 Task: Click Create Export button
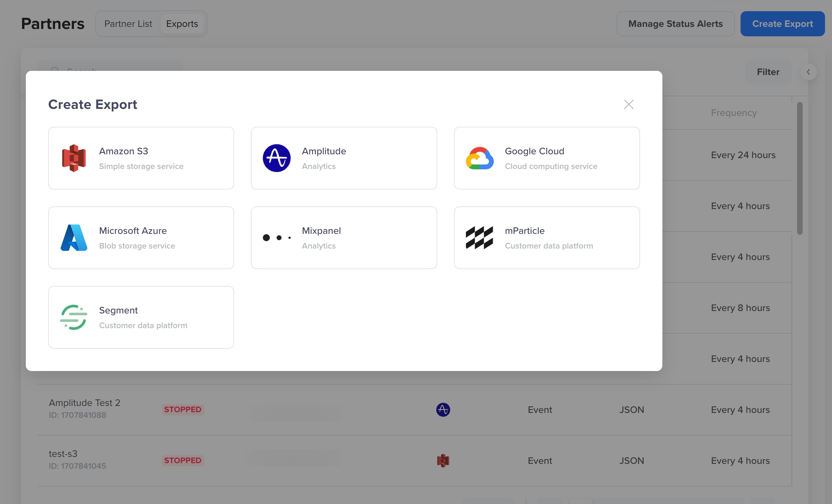(x=782, y=24)
